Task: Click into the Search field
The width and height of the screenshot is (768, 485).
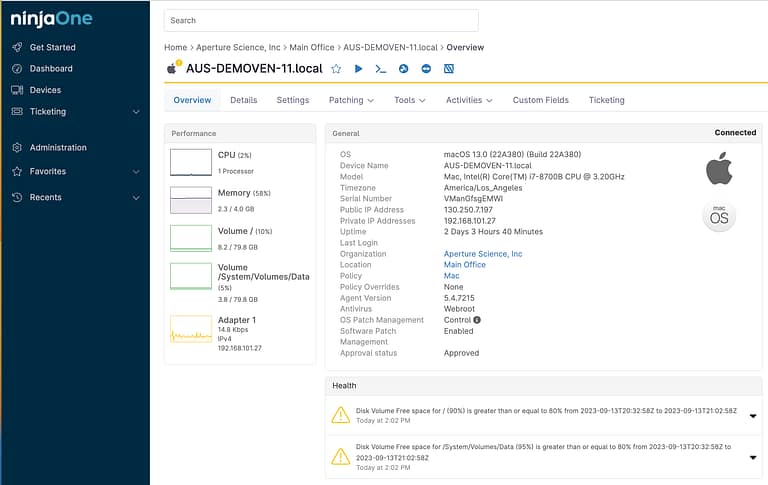Action: pyautogui.click(x=321, y=20)
